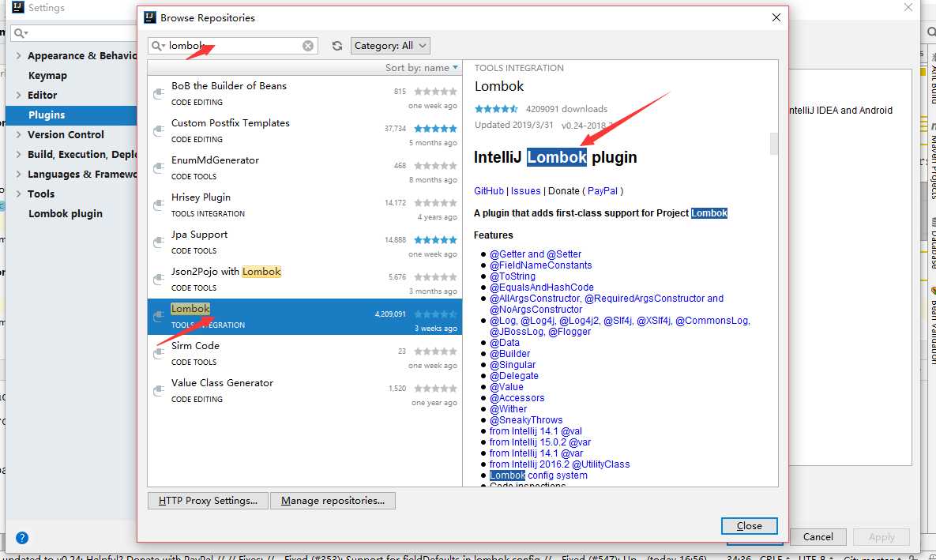Select EnumMdGenerator plugin row
This screenshot has width=936, height=560.
(304, 167)
